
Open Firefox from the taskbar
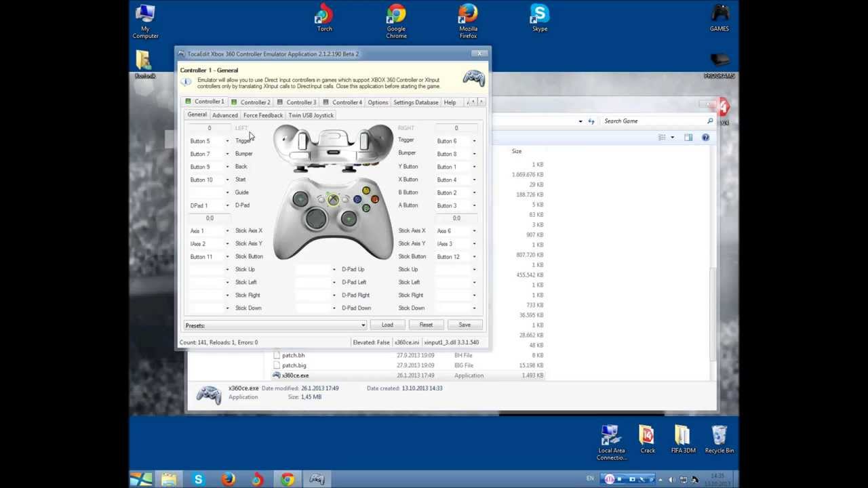pos(228,480)
